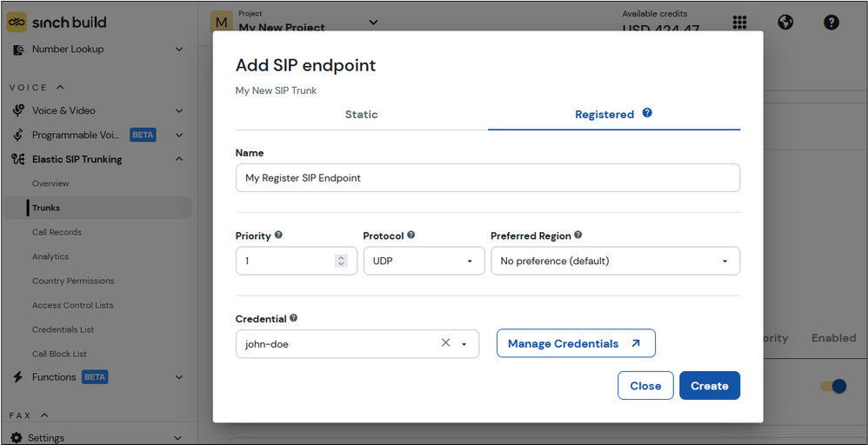Click the Priority help icon
Viewport: 868px width, 445px height.
tap(278, 235)
